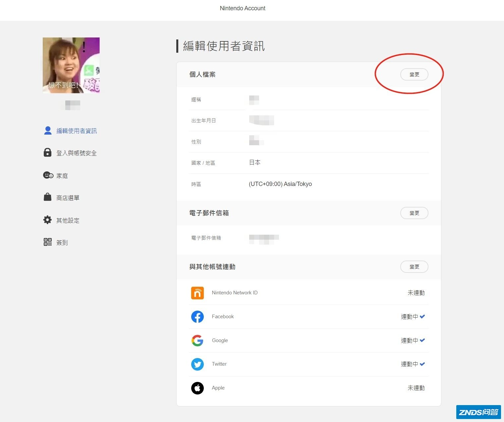Click the Facebook logo icon

click(x=197, y=317)
